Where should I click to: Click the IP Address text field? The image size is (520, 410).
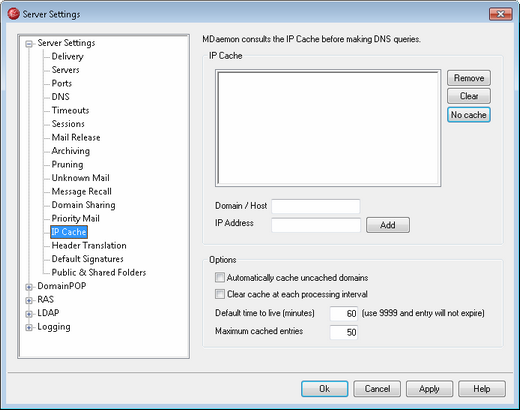point(316,225)
